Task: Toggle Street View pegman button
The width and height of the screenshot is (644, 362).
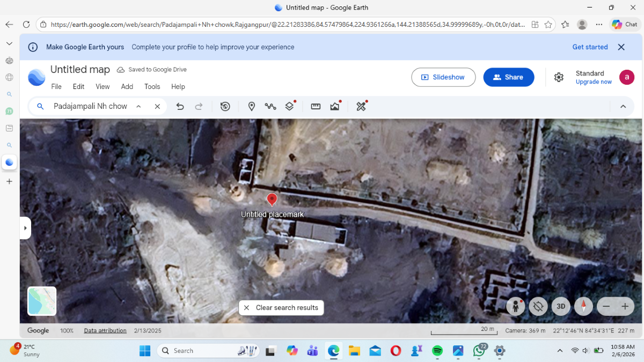Action: pos(516,306)
